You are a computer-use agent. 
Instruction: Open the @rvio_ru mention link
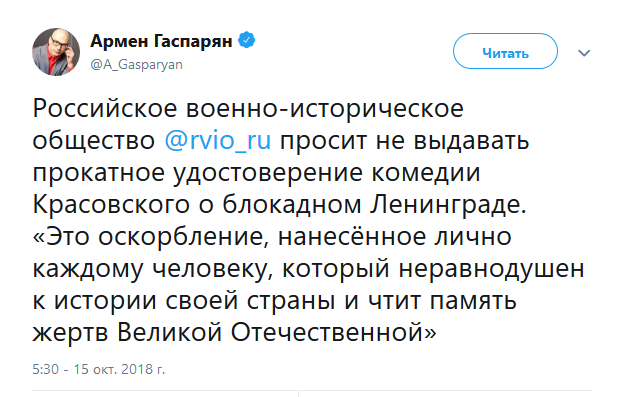[218, 140]
